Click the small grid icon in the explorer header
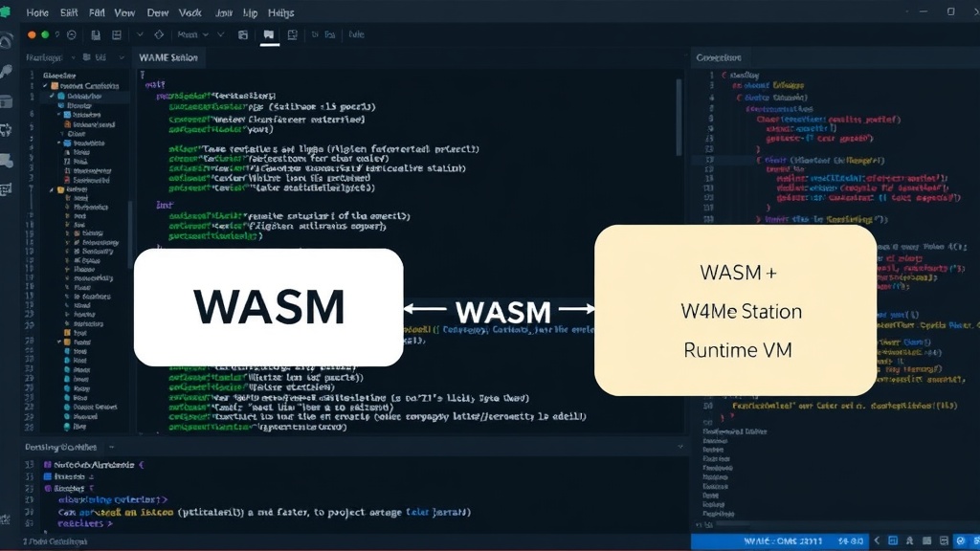980x551 pixels. pyautogui.click(x=87, y=57)
